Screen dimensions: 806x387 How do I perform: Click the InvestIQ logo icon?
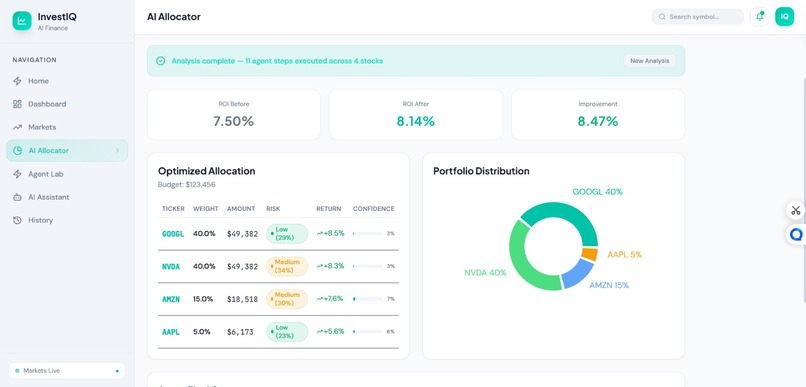click(x=22, y=21)
